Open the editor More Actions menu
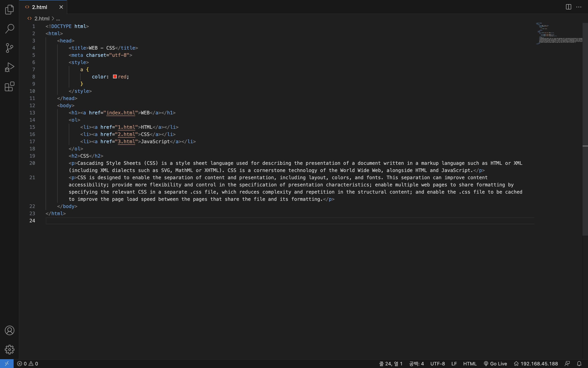The height and width of the screenshot is (368, 588). click(x=579, y=7)
